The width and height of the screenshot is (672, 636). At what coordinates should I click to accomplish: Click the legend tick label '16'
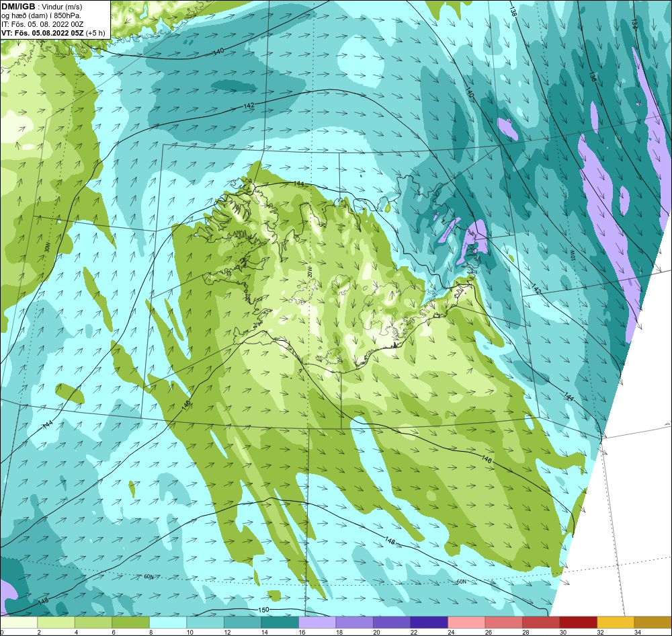pyautogui.click(x=302, y=632)
